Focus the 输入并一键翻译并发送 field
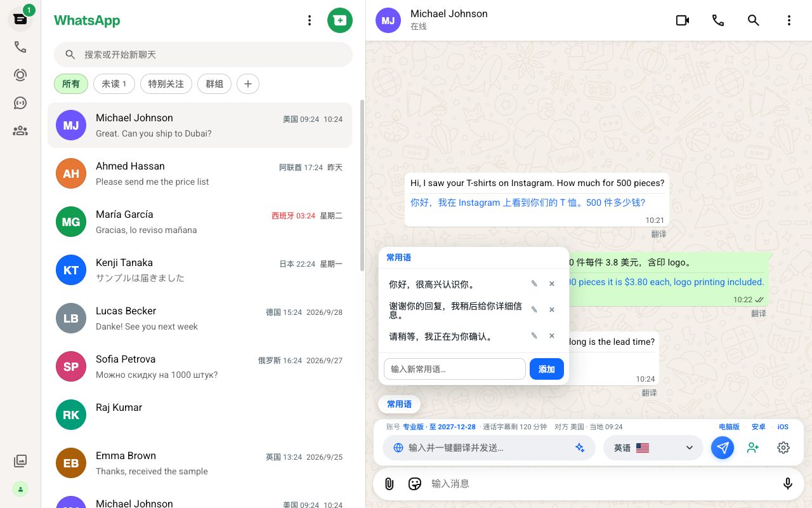The image size is (812, 508). coord(488,448)
